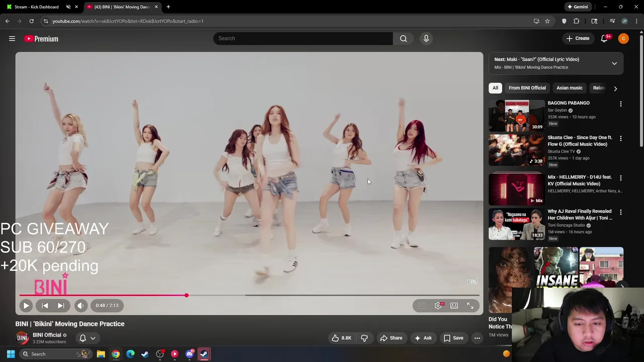Open BINI Official channel avatar
The height and width of the screenshot is (362, 644).
[x=22, y=338]
